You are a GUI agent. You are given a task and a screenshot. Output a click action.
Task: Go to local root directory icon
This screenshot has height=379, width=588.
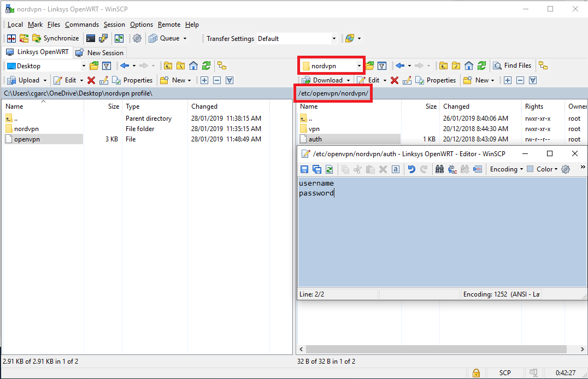pyautogui.click(x=180, y=66)
